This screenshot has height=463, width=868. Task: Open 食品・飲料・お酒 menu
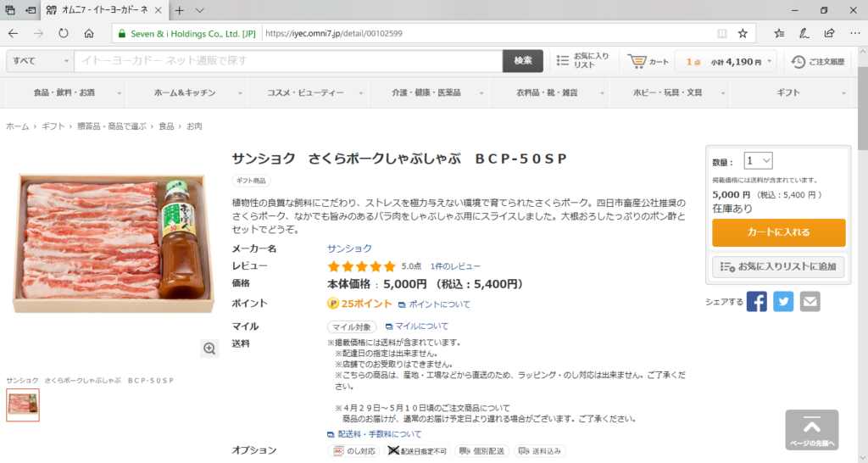(x=66, y=92)
